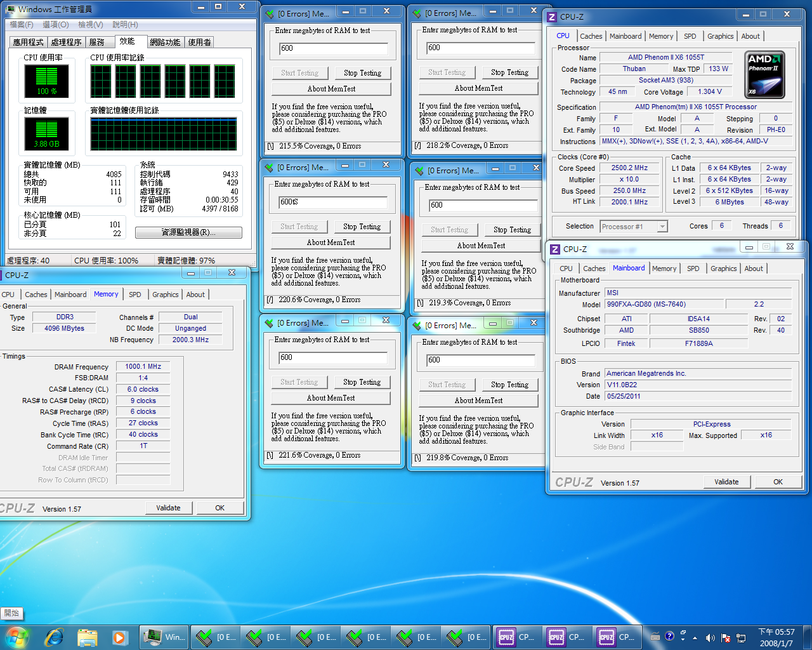Click title icon of MemTest window with 218.2% coverage
812x650 pixels.
[417, 13]
